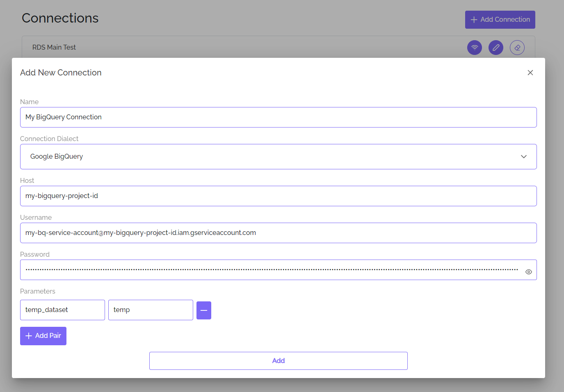Submit the form with the Add button

(x=279, y=360)
